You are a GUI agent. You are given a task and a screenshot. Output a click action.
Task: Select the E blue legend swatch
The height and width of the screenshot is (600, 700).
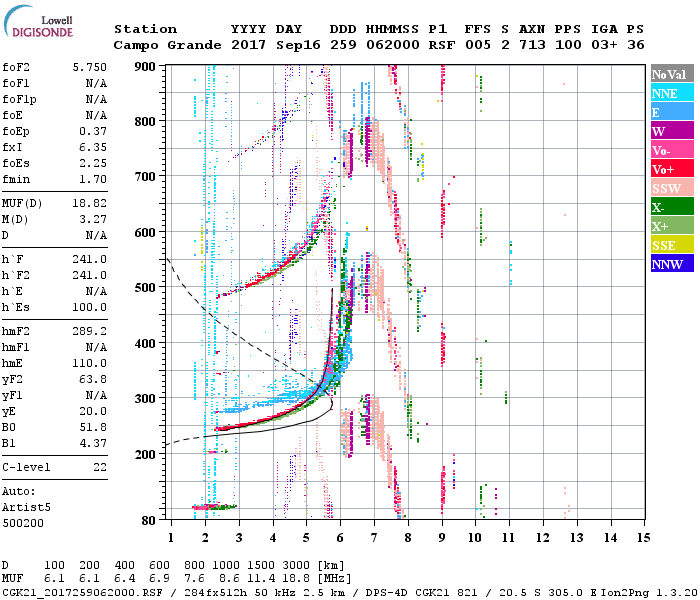click(672, 112)
